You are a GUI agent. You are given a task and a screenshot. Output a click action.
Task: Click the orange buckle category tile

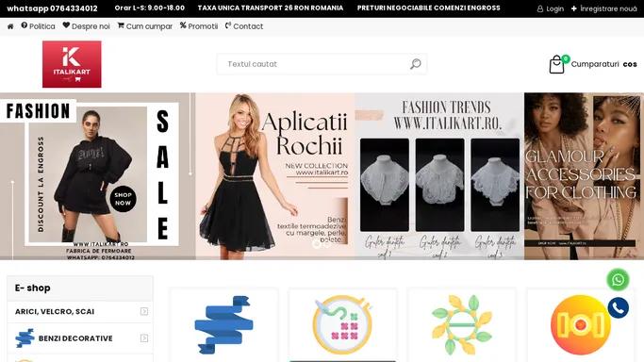[x=580, y=324]
